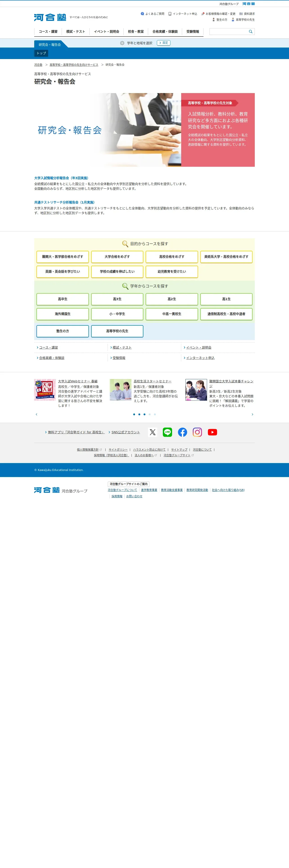Open お客様情報の確認・変更 link

click(218, 14)
